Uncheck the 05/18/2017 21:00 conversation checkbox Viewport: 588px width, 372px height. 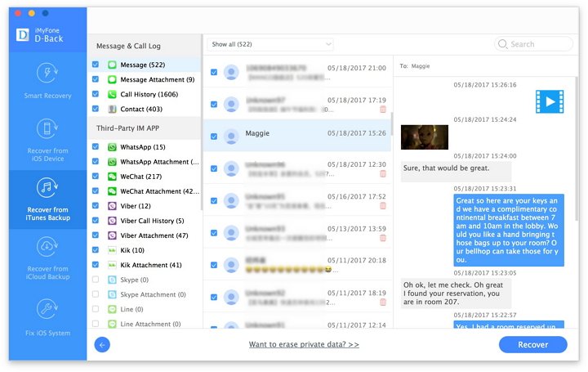click(x=214, y=72)
